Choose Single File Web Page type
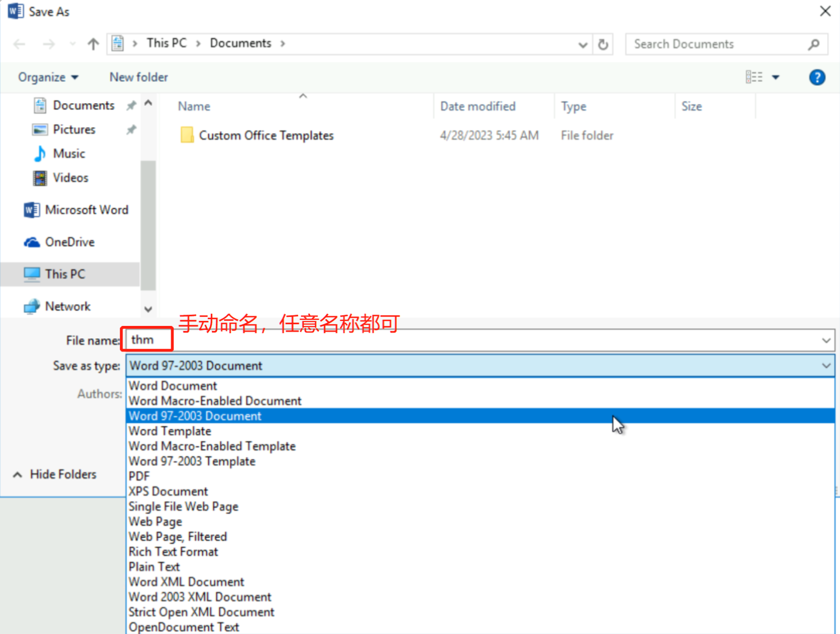Viewport: 840px width, 634px height. click(480, 506)
